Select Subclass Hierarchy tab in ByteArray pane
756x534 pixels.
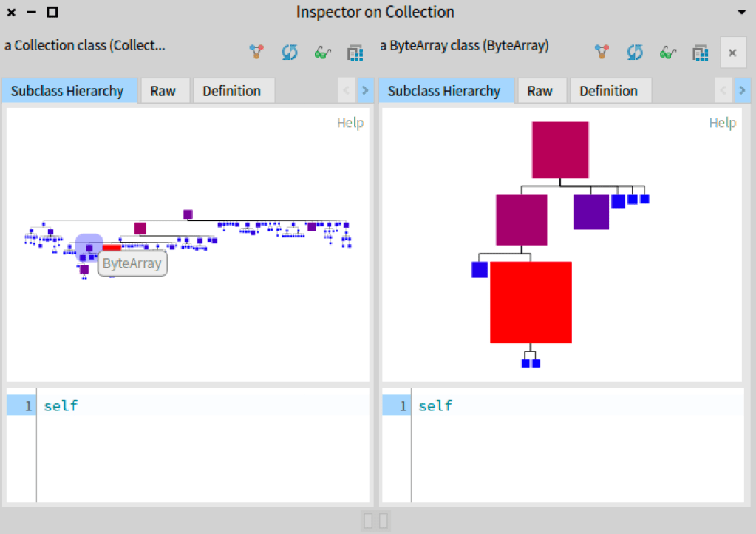[443, 91]
